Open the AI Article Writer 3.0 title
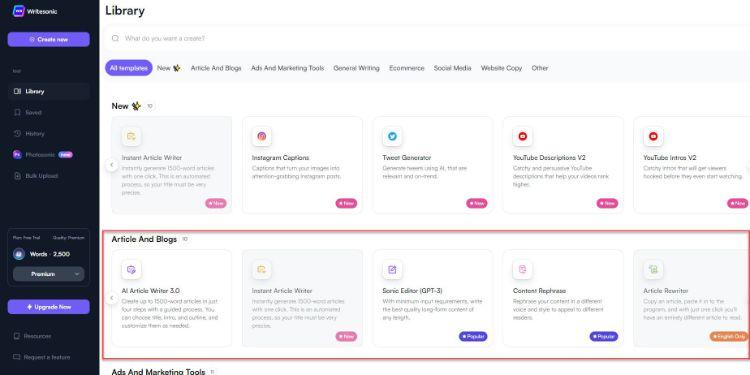750x375 pixels. click(x=151, y=290)
